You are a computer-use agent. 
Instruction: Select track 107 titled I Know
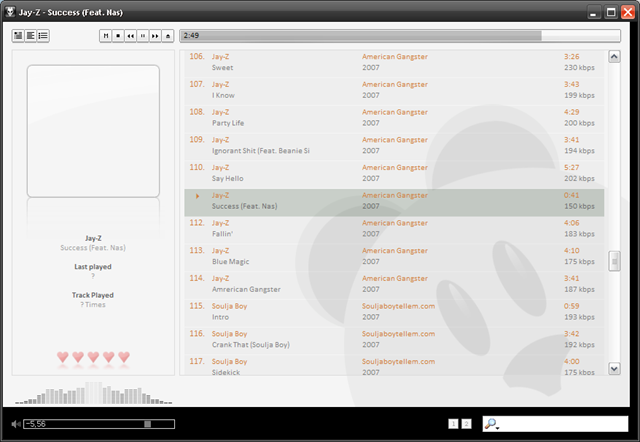click(394, 91)
